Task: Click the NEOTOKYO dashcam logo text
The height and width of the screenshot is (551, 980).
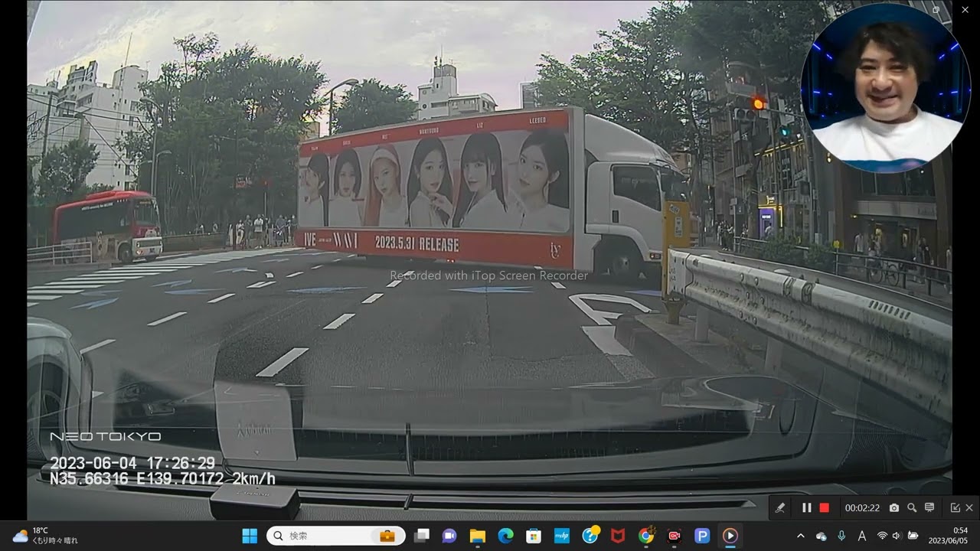Action: tap(106, 436)
